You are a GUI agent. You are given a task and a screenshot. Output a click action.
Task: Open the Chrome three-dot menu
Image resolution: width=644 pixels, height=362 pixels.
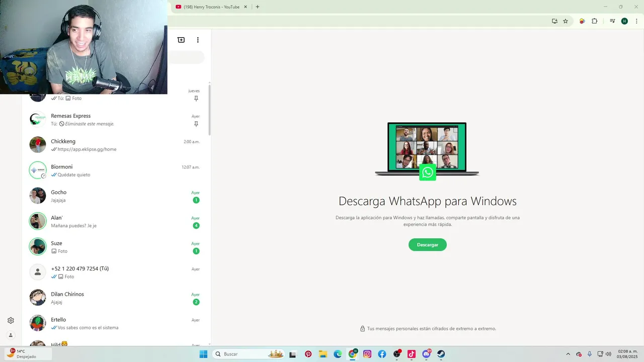click(x=636, y=21)
